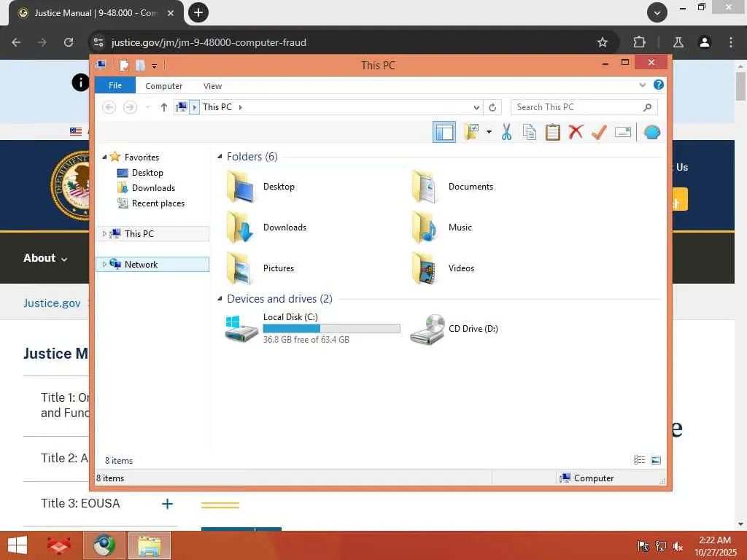747x560 pixels.
Task: Click the search magnifier icon in Explorer
Action: point(647,107)
